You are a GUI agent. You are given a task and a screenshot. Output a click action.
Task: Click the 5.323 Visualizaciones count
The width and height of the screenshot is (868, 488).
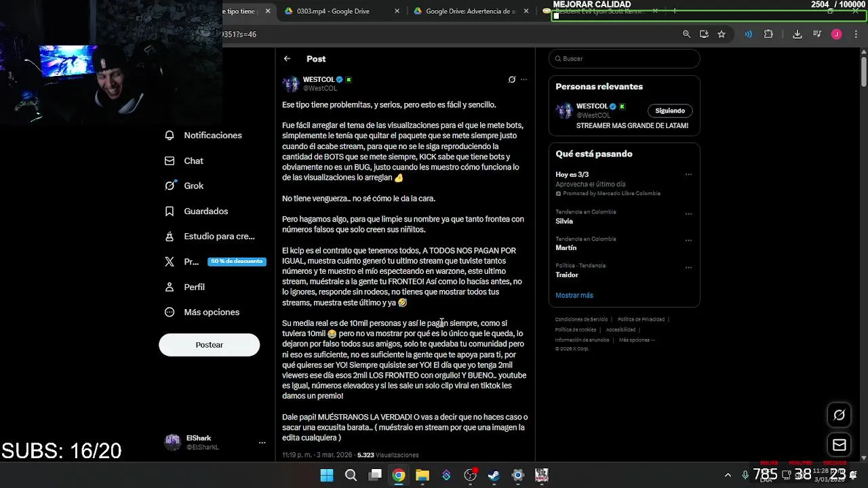388,455
